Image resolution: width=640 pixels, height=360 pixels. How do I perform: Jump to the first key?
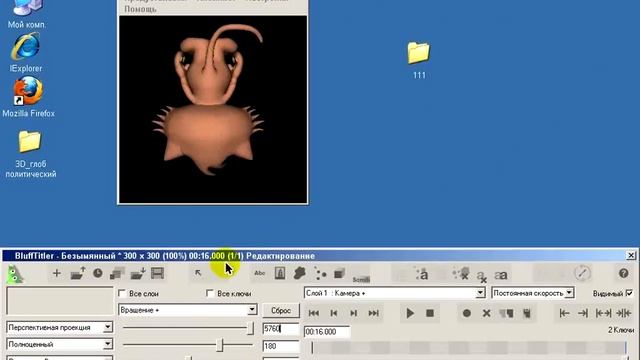pyautogui.click(x=313, y=313)
